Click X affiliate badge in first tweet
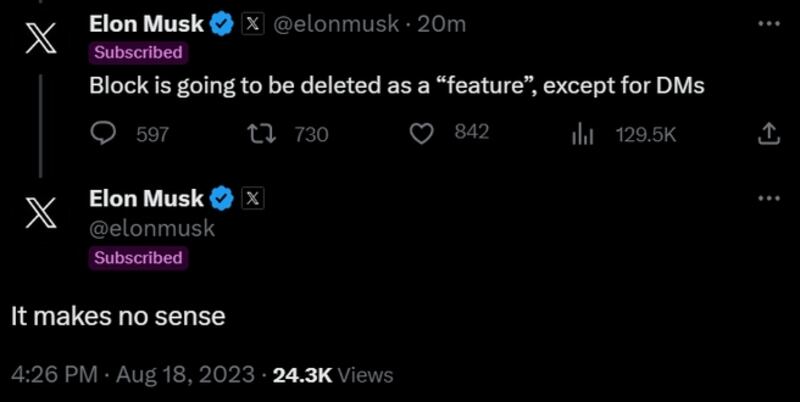Image resolution: width=800 pixels, height=402 pixels. tap(252, 24)
